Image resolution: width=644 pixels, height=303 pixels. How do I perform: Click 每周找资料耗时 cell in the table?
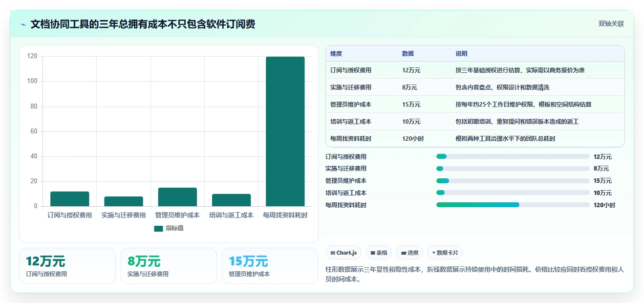(x=351, y=139)
